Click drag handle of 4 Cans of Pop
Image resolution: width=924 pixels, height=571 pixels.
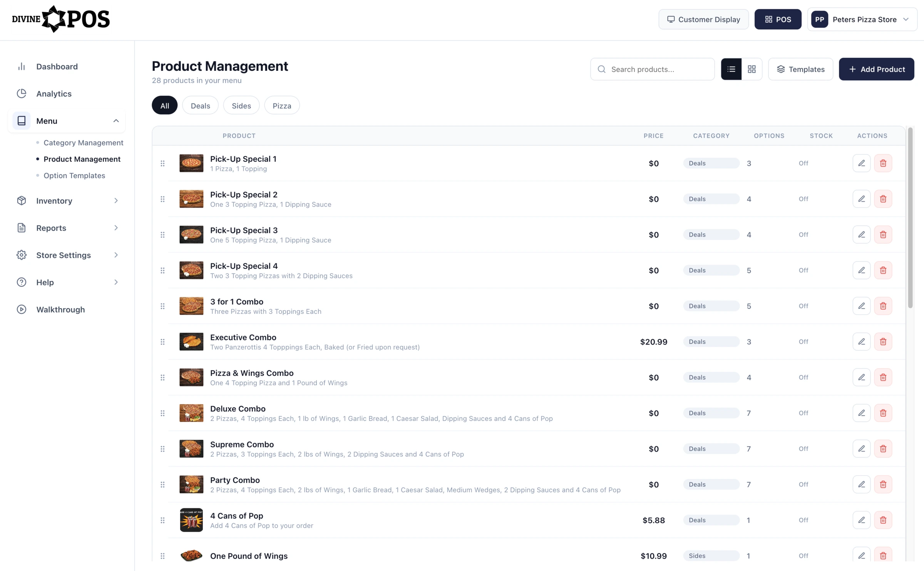[162, 520]
